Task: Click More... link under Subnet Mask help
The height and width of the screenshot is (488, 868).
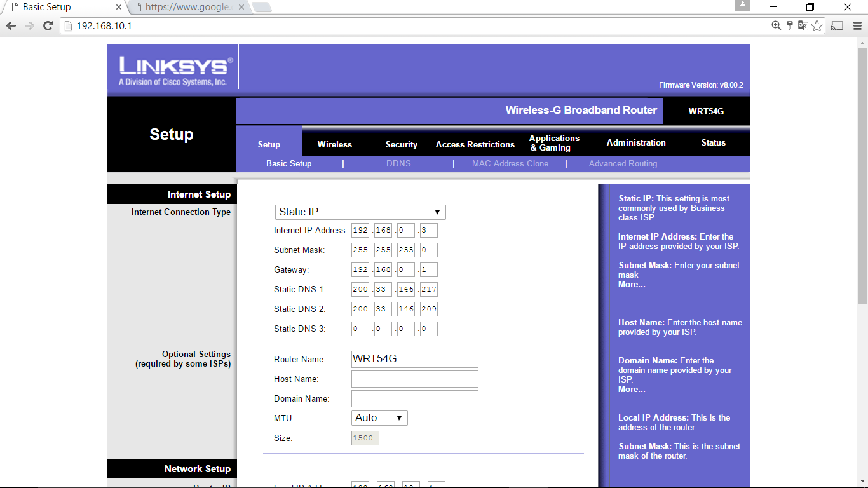Action: click(632, 285)
